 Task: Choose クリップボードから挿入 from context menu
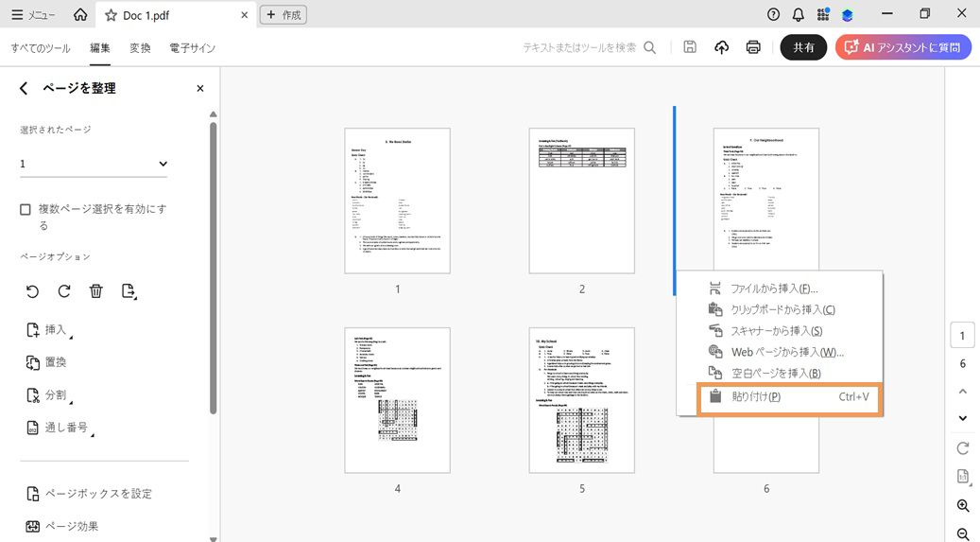pos(780,310)
